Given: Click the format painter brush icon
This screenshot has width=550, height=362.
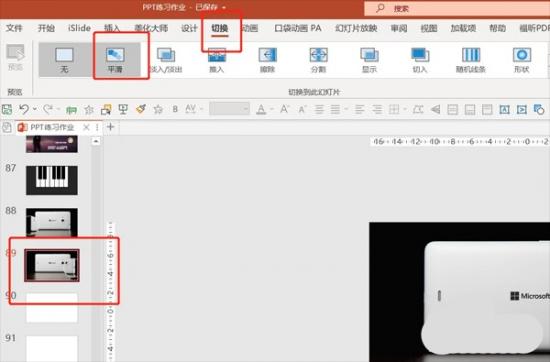Looking at the screenshot, I should tap(141, 109).
